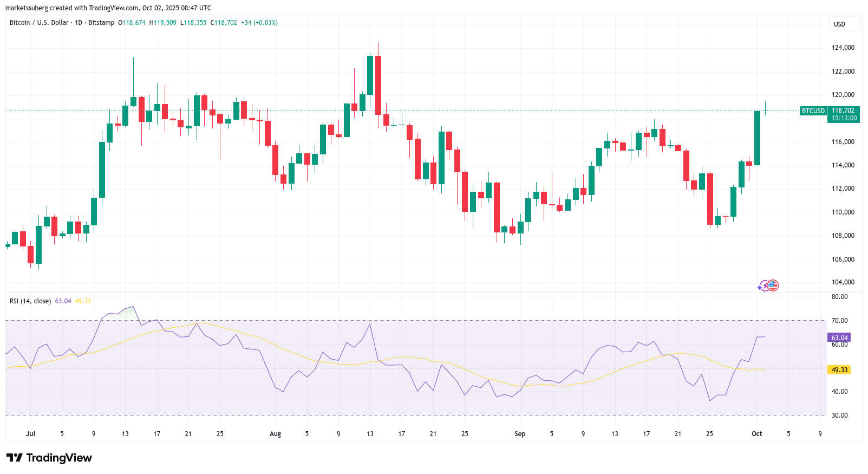This screenshot has width=868, height=474.
Task: Click the US flag economic event icon
Action: [x=773, y=285]
